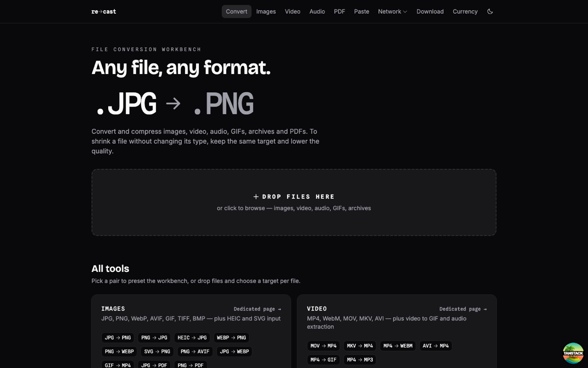The height and width of the screenshot is (368, 588).
Task: Go to the Images nav item
Action: (x=266, y=11)
